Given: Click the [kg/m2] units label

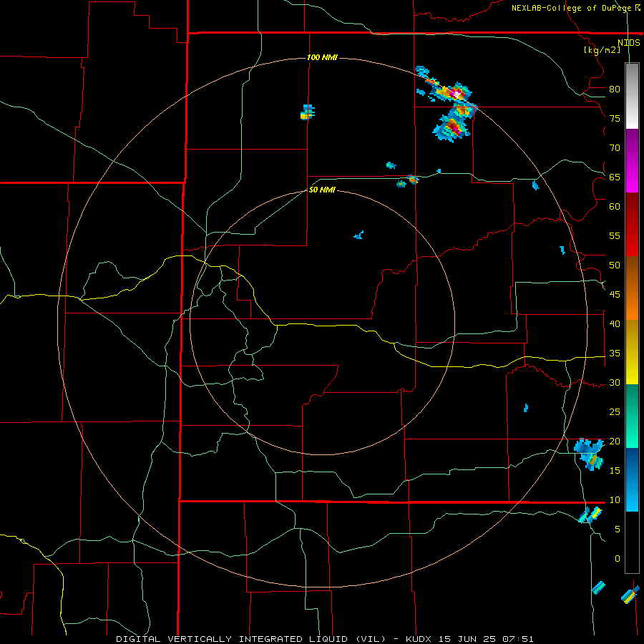Looking at the screenshot, I should pos(602,50).
